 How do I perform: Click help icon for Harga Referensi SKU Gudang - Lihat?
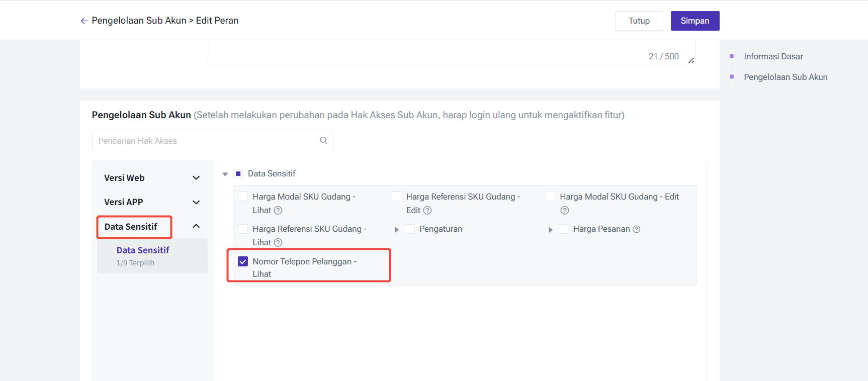click(x=278, y=242)
